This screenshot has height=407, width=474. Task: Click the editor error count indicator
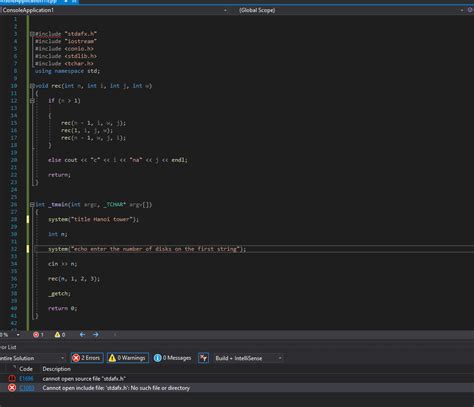coord(38,334)
